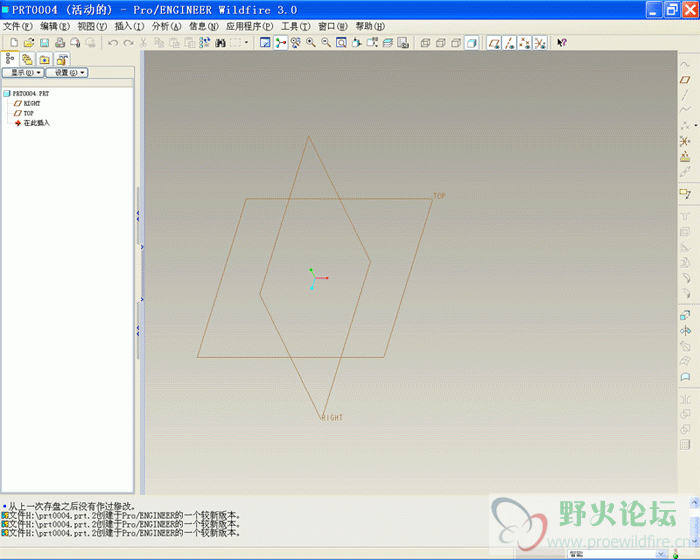Open the saved view list dropdown icon

tap(371, 43)
